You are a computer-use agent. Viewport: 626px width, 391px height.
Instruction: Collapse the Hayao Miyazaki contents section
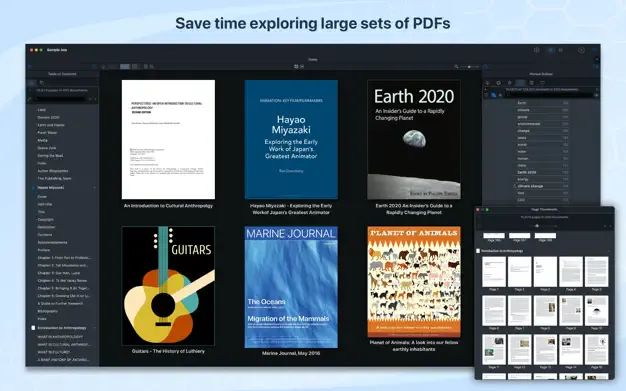pos(95,188)
